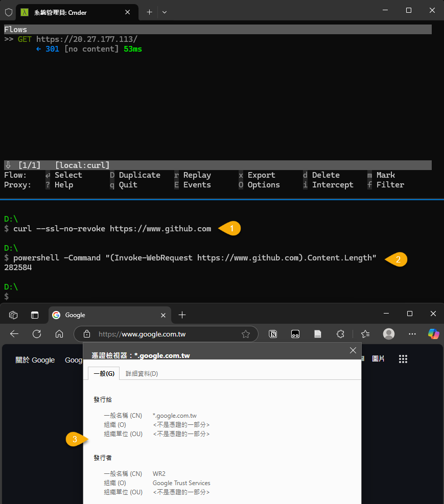Close the certificate viewer dialog
The image size is (444, 504).
353,350
